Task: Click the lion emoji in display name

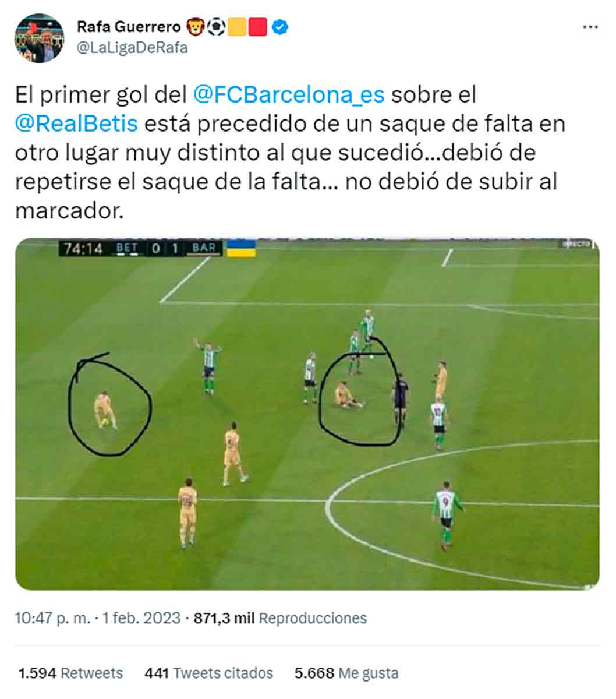Action: tap(195, 27)
